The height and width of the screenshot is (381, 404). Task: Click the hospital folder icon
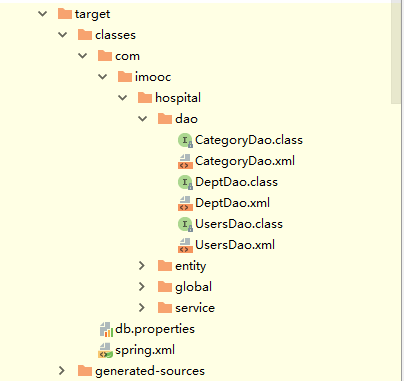tap(145, 98)
